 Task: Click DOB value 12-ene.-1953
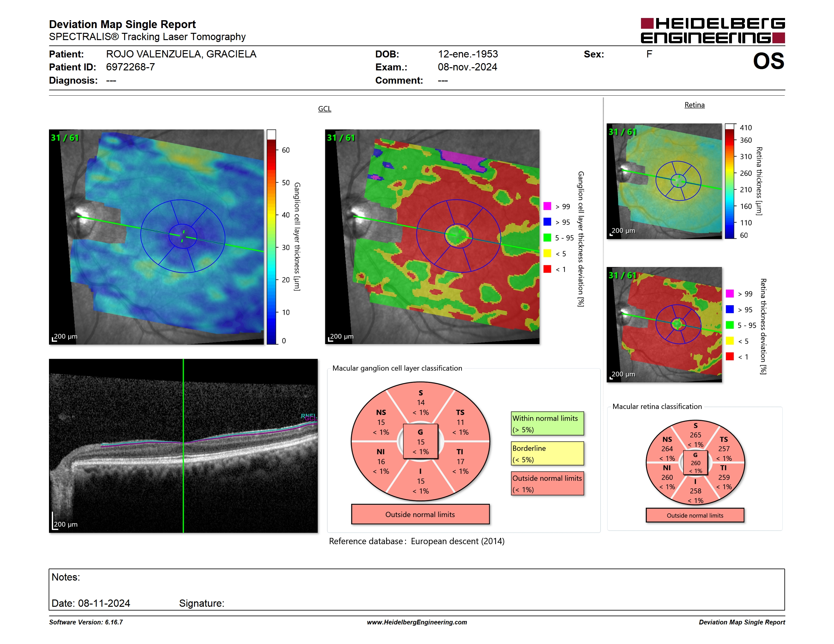click(x=468, y=54)
